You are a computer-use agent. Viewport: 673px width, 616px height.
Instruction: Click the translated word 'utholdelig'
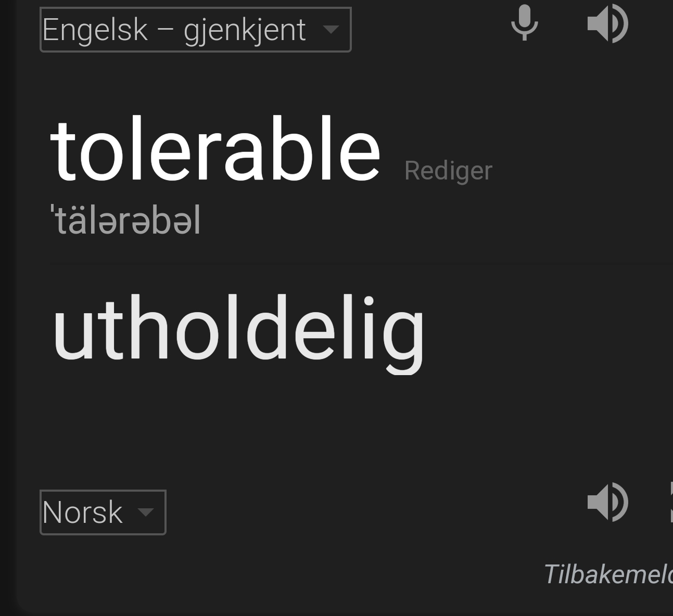pos(239,331)
